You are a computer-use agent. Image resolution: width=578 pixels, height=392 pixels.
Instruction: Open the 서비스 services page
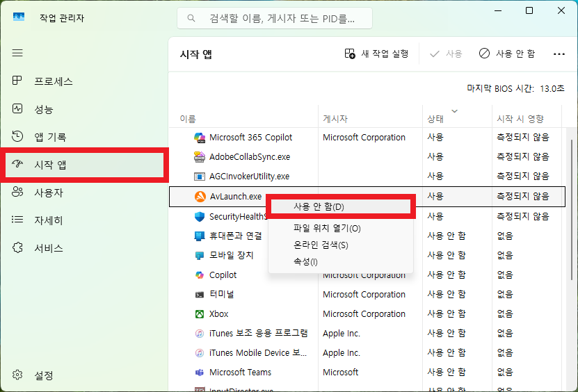[84, 248]
